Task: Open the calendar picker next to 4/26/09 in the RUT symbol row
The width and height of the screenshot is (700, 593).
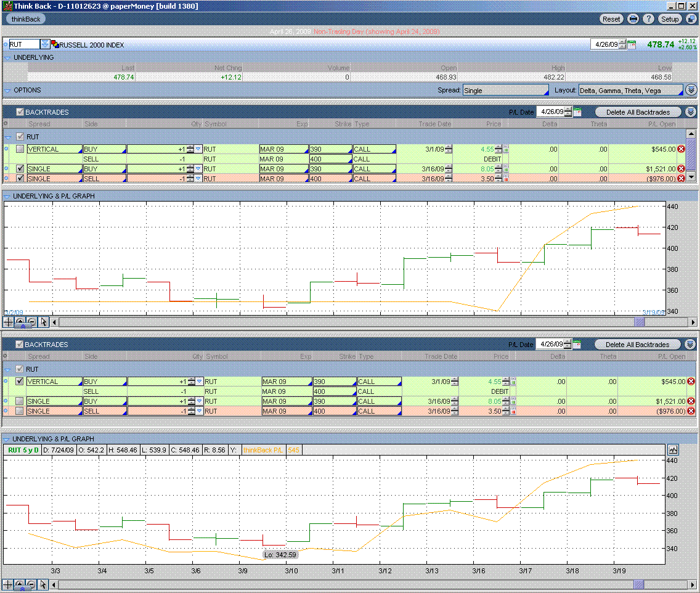Action: coord(632,44)
